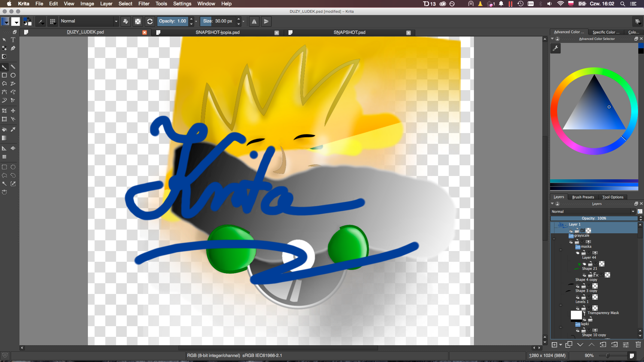
Task: Adjust the layer Opacity 100% slider
Action: pyautogui.click(x=594, y=218)
